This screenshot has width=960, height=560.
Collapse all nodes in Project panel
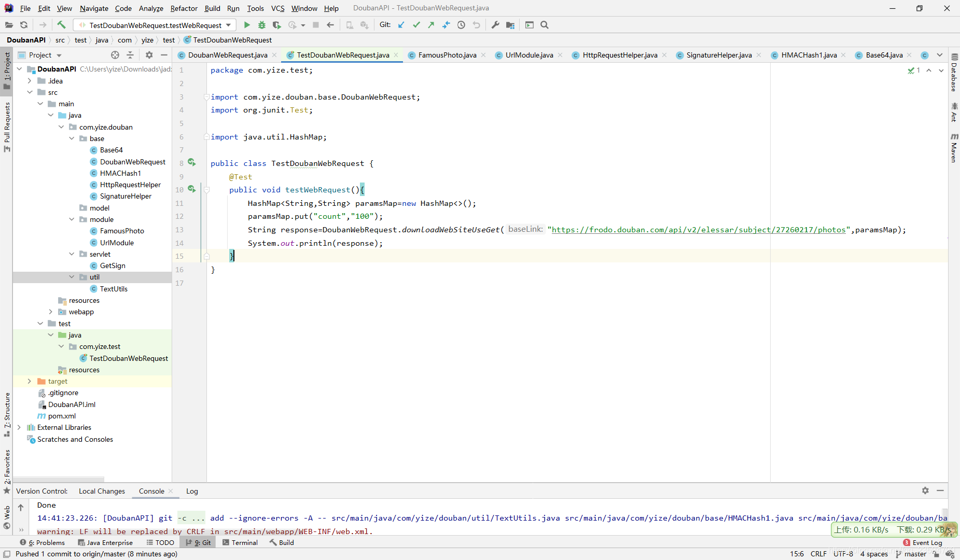tap(130, 55)
